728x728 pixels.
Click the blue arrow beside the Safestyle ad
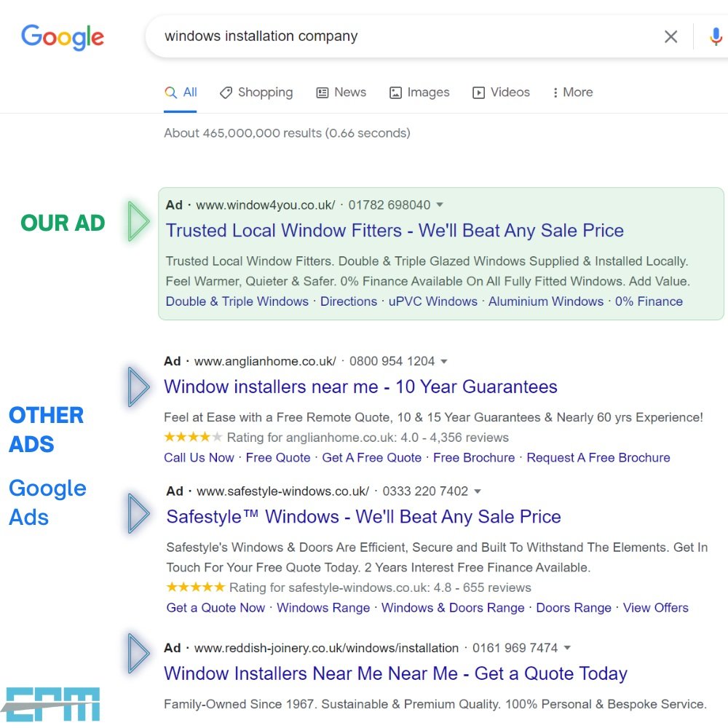point(138,514)
